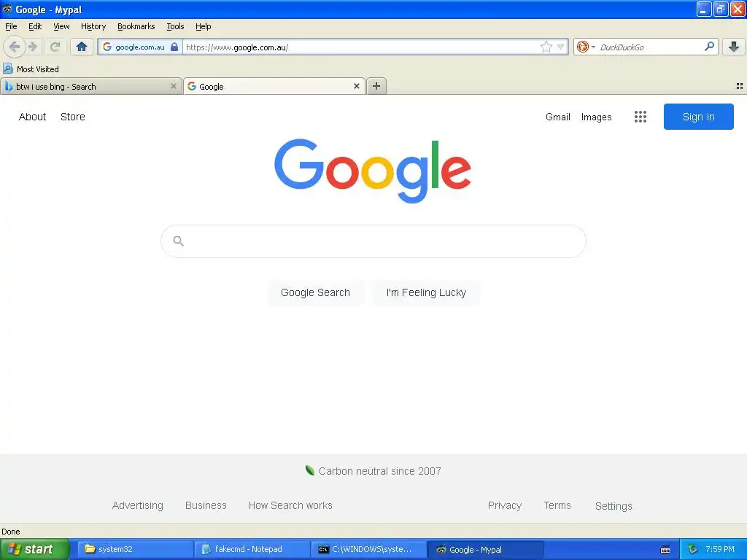Bookmark this page with the star icon

coord(546,47)
